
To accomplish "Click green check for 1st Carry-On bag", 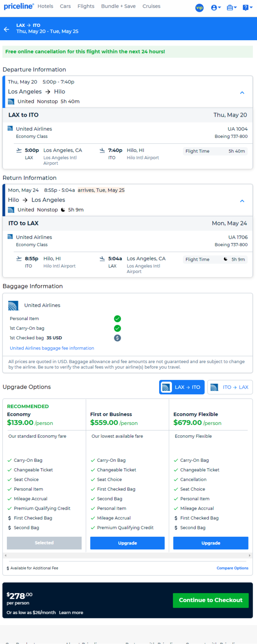I will click(117, 328).
